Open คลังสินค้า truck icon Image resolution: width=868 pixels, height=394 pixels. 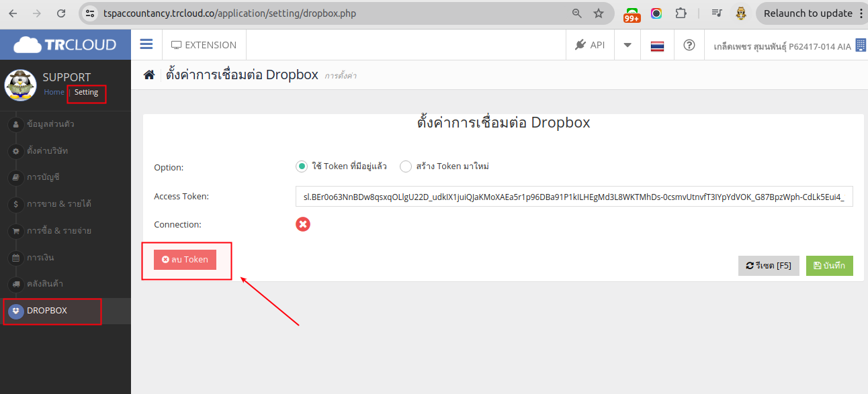[16, 284]
